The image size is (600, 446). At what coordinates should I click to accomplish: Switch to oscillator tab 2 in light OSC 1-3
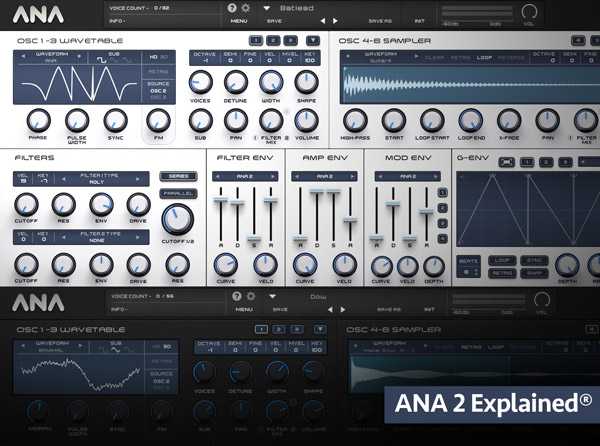[x=273, y=41]
